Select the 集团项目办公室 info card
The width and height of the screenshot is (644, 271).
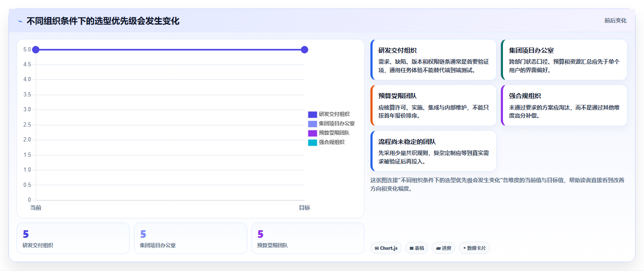click(x=564, y=60)
